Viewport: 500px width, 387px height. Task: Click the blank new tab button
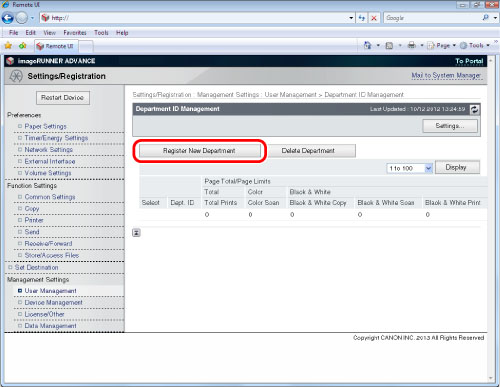pos(86,47)
